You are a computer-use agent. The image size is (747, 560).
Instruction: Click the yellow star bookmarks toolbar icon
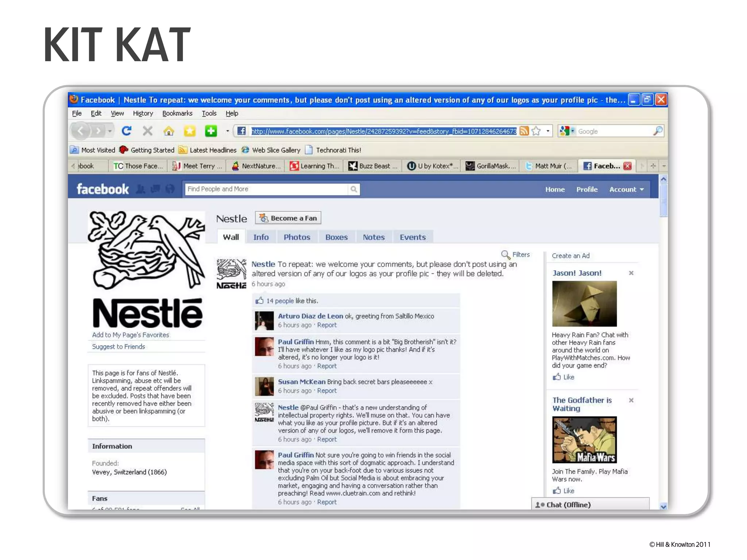pyautogui.click(x=190, y=131)
